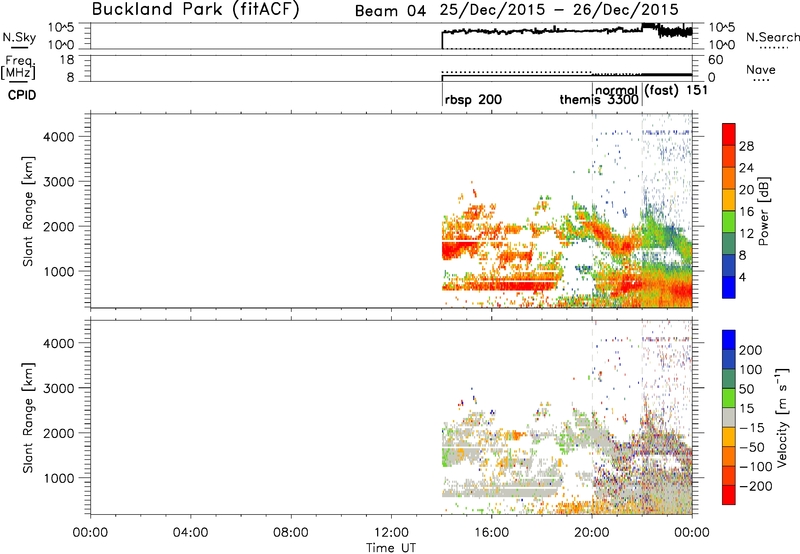Click the gray segment of Velocity colorbar
This screenshot has width=800, height=554.
[x=729, y=417]
